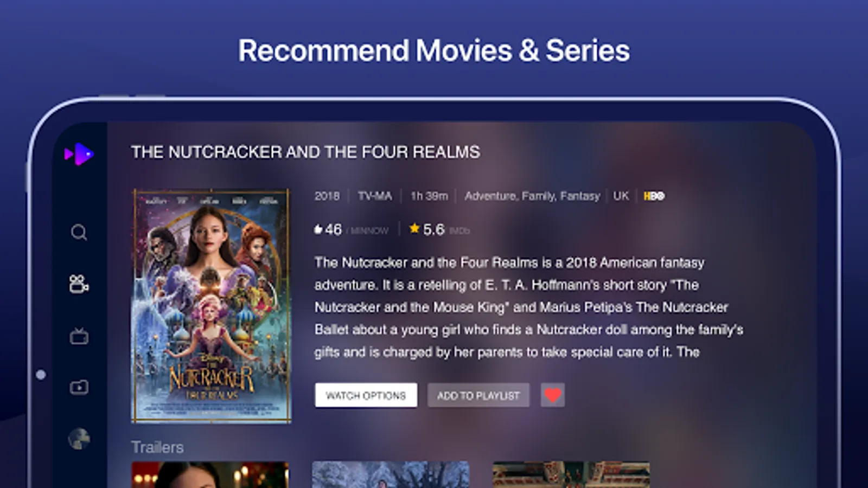Click the HBO provider logo

(x=654, y=196)
